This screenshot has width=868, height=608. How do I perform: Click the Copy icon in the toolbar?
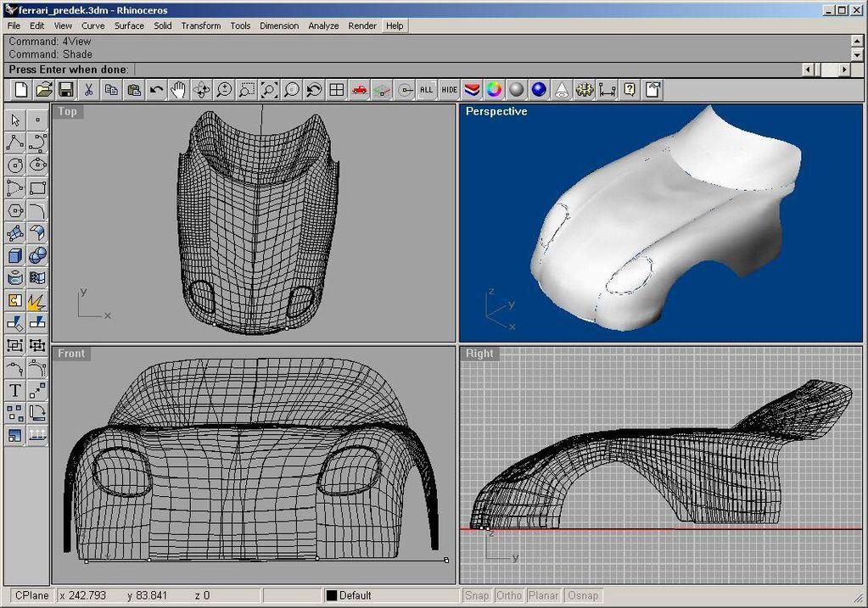click(111, 90)
